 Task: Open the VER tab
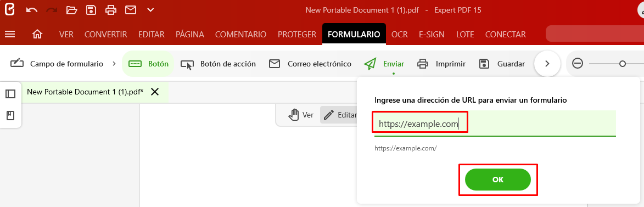click(66, 35)
